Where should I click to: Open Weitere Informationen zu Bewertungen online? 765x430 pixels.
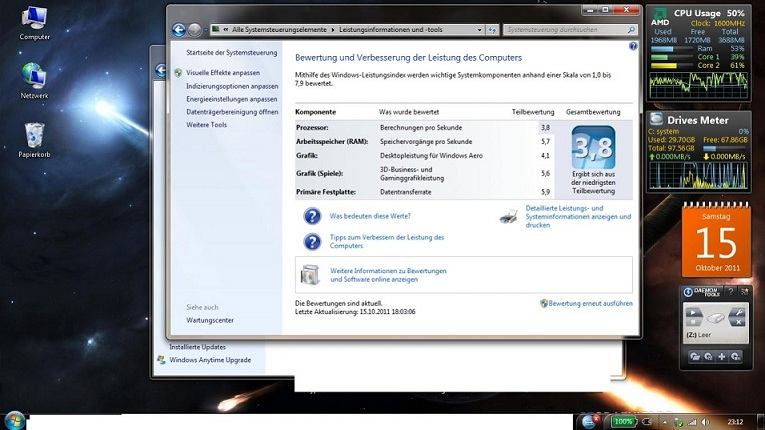[x=388, y=275]
